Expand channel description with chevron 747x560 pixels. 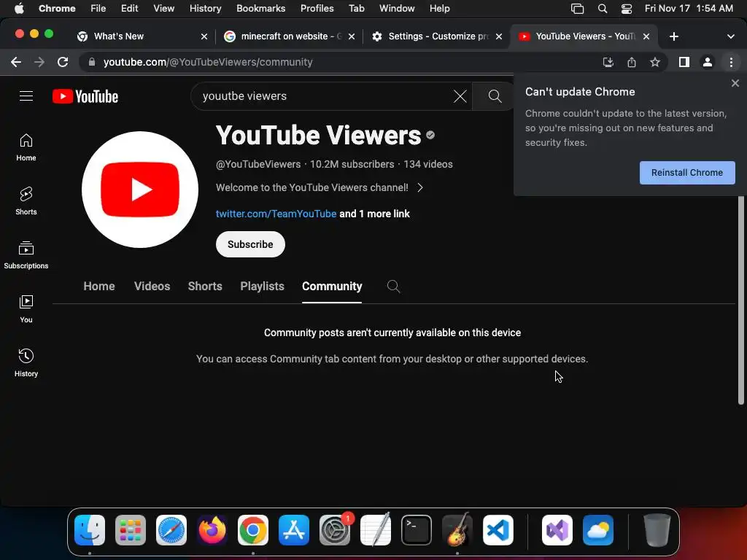419,187
